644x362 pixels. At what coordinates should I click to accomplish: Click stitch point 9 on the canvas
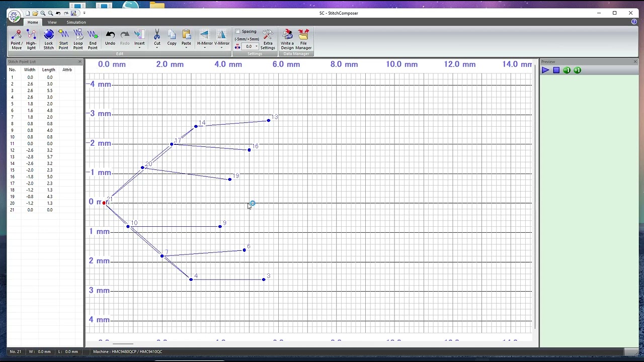[220, 227]
